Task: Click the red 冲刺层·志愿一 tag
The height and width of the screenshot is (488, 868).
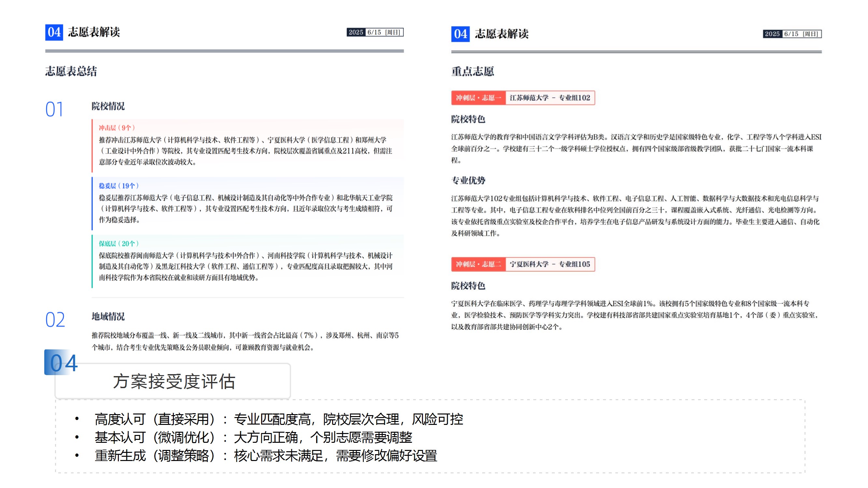Action: 478,98
